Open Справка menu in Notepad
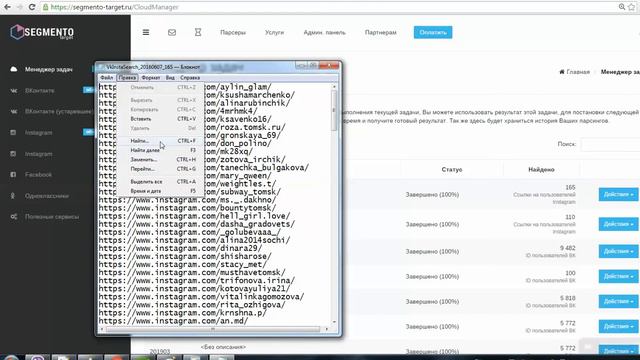This screenshot has height=360, width=640. [190, 78]
